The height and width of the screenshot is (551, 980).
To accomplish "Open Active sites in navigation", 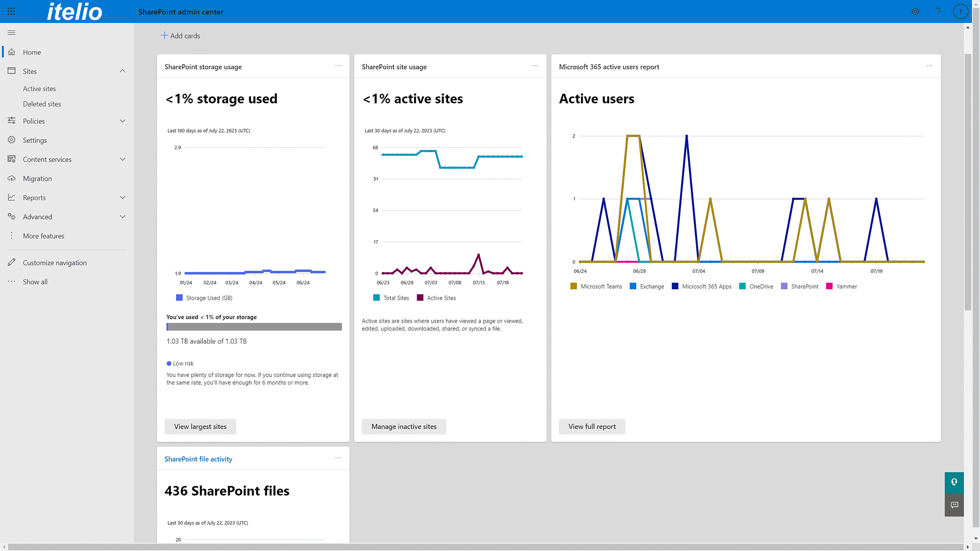I will tap(39, 88).
